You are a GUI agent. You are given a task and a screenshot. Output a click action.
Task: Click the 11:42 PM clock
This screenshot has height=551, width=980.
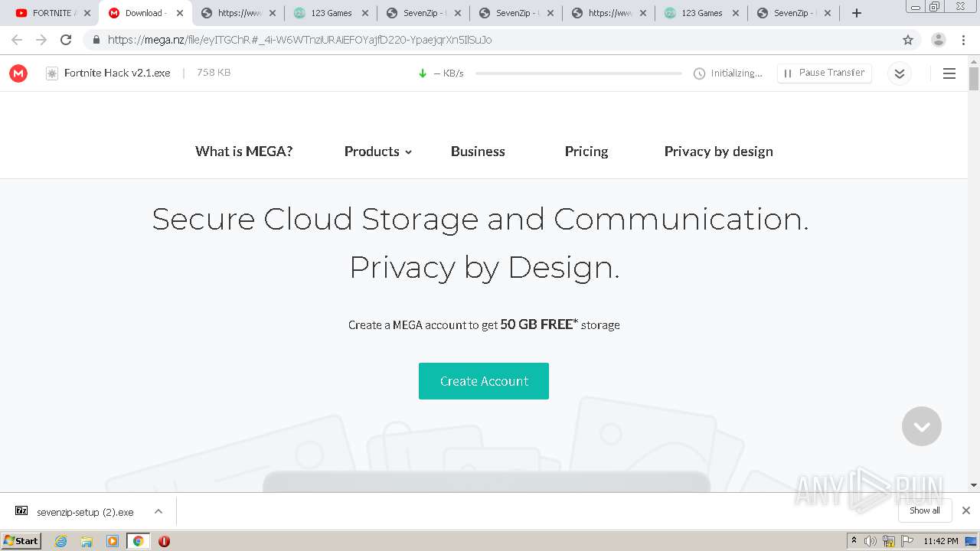(941, 541)
